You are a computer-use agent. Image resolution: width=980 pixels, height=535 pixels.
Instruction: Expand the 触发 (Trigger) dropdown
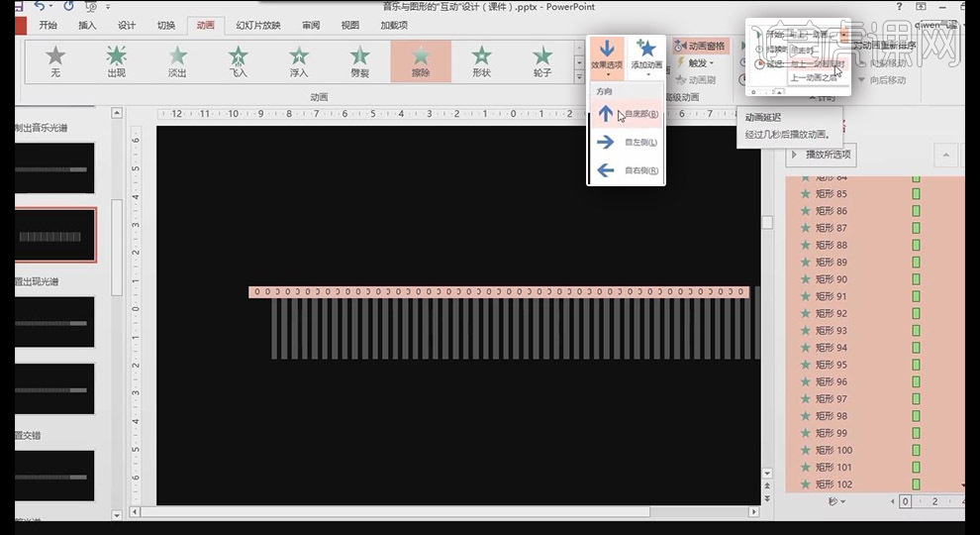point(700,63)
